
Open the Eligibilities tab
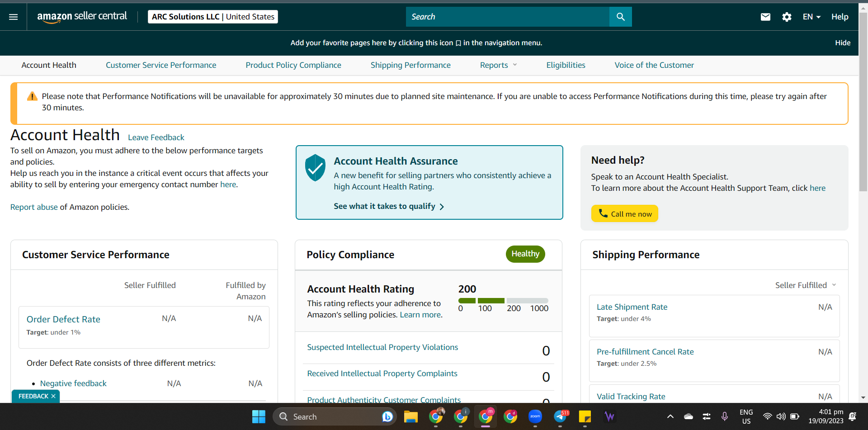tap(566, 65)
